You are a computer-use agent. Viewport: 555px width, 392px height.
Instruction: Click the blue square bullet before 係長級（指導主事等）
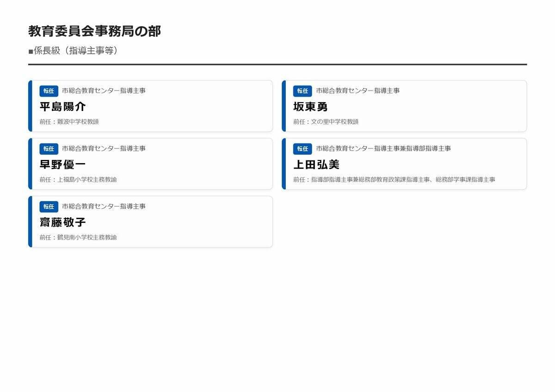click(x=31, y=51)
